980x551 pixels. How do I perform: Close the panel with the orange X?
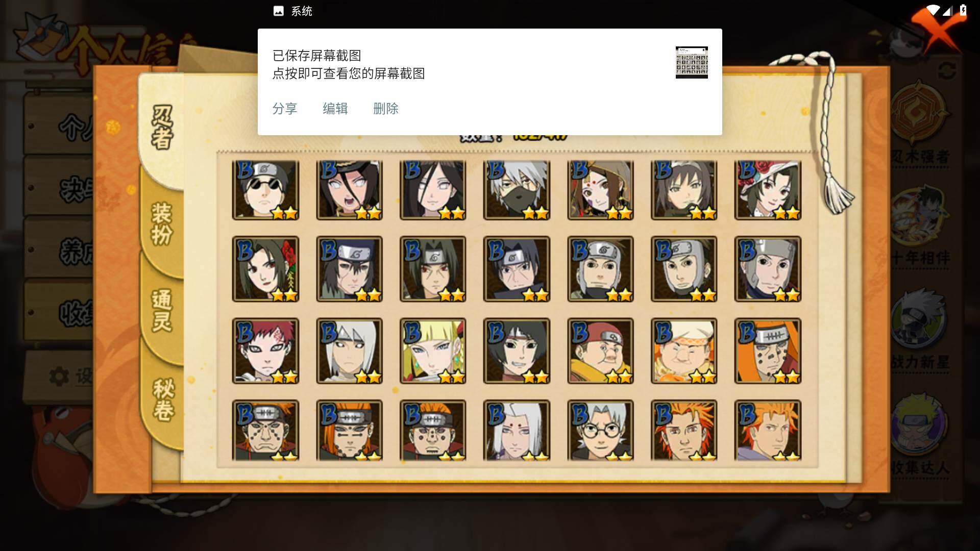pos(937,30)
